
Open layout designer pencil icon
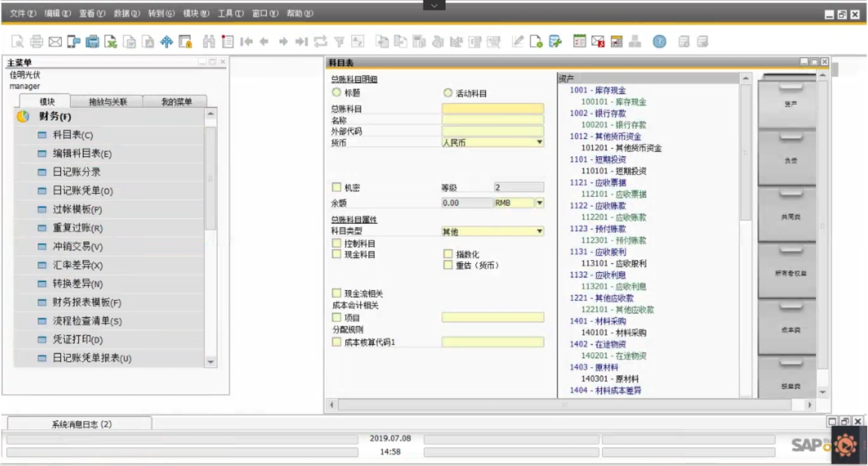pyautogui.click(x=518, y=41)
